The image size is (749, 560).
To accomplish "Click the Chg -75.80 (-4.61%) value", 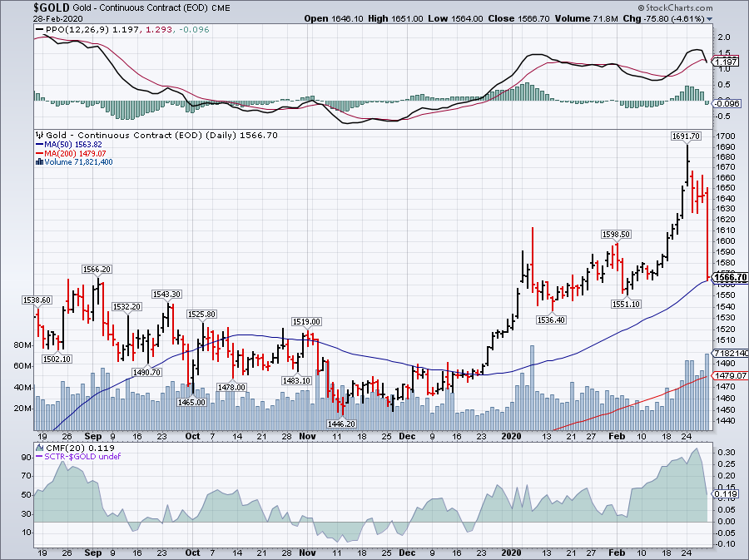I will click(x=663, y=18).
